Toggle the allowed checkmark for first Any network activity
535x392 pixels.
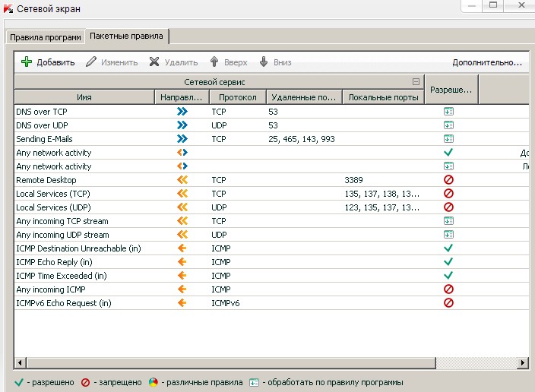tap(448, 153)
